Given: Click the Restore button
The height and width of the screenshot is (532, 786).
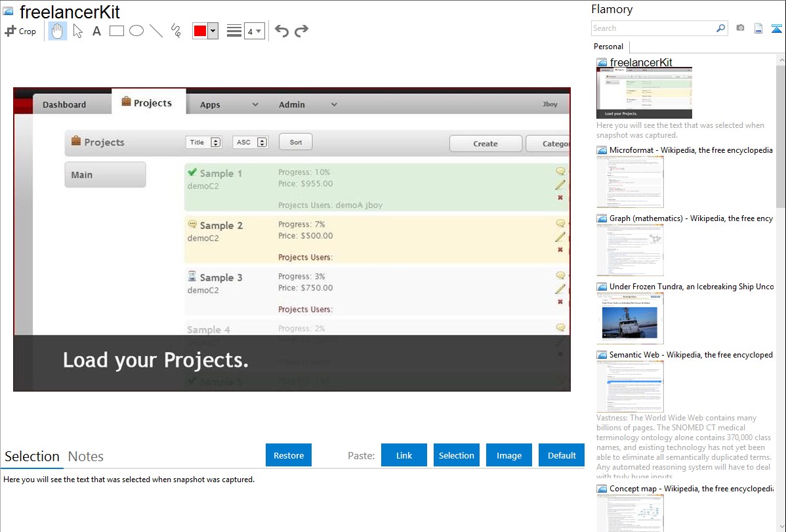Looking at the screenshot, I should pos(289,455).
